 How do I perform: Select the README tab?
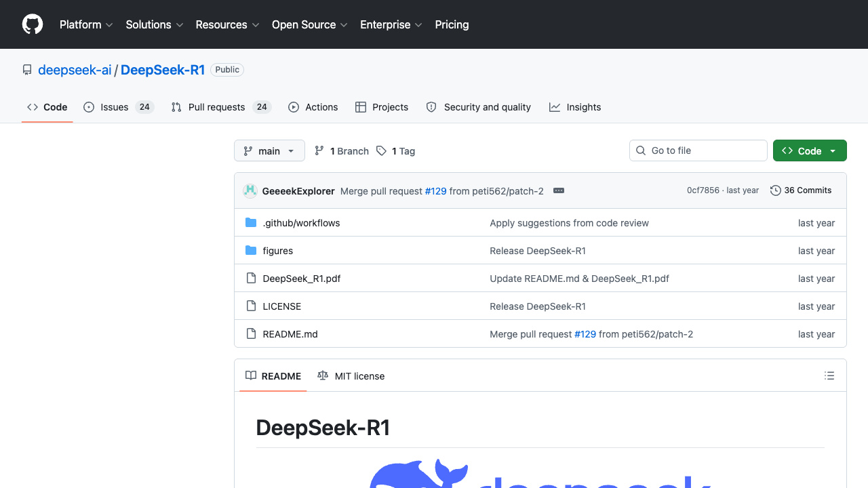coord(273,376)
